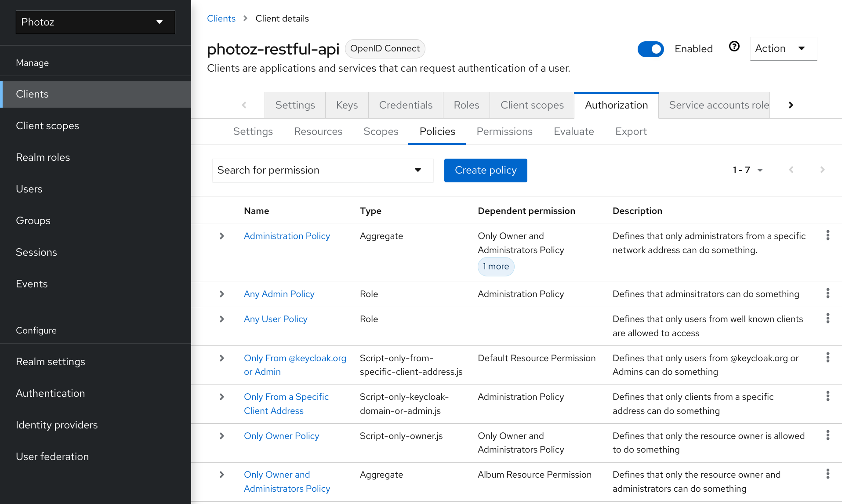
Task: Go to next page of policies
Action: (822, 170)
